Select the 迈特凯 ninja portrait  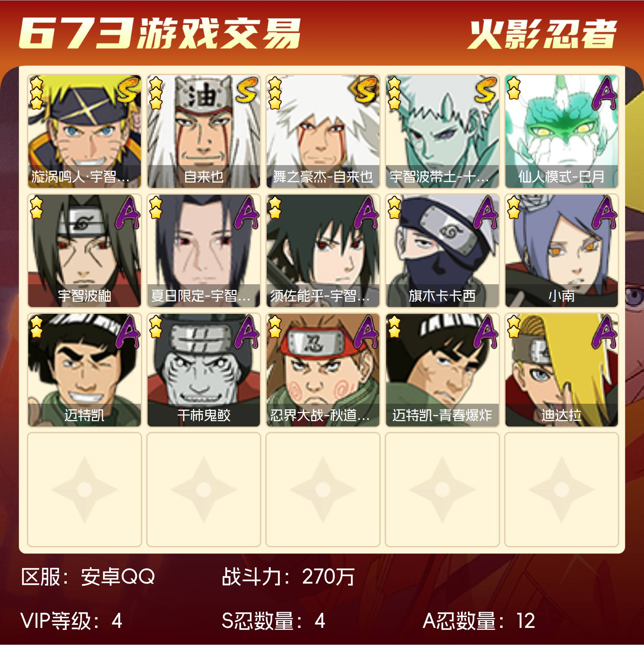[84, 370]
